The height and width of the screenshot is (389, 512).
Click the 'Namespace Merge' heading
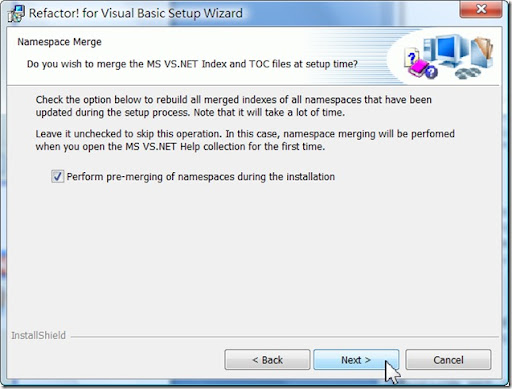click(59, 42)
